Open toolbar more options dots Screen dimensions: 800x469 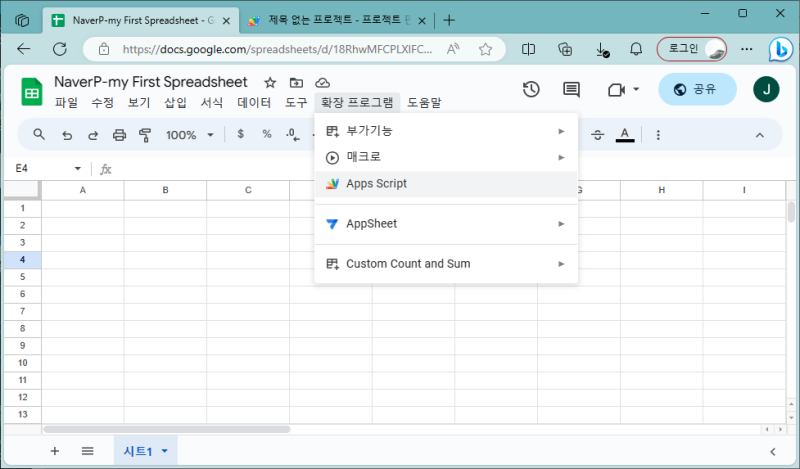[x=658, y=135]
